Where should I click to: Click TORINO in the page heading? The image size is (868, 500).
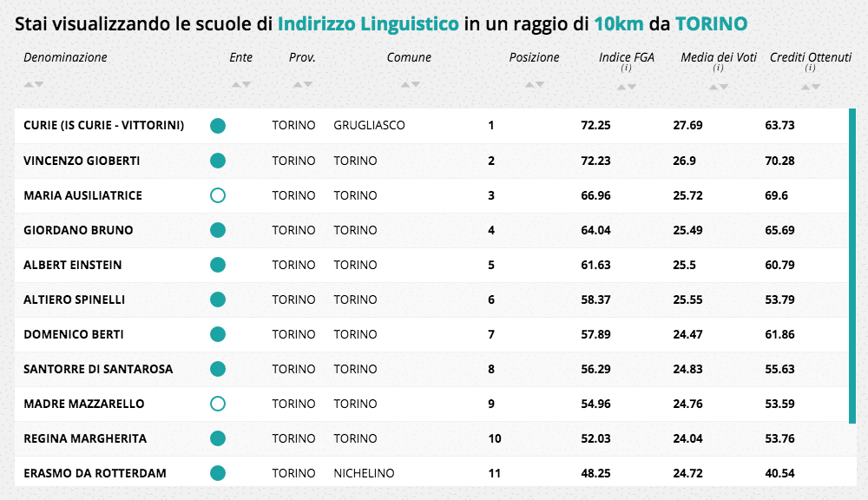[x=711, y=23]
